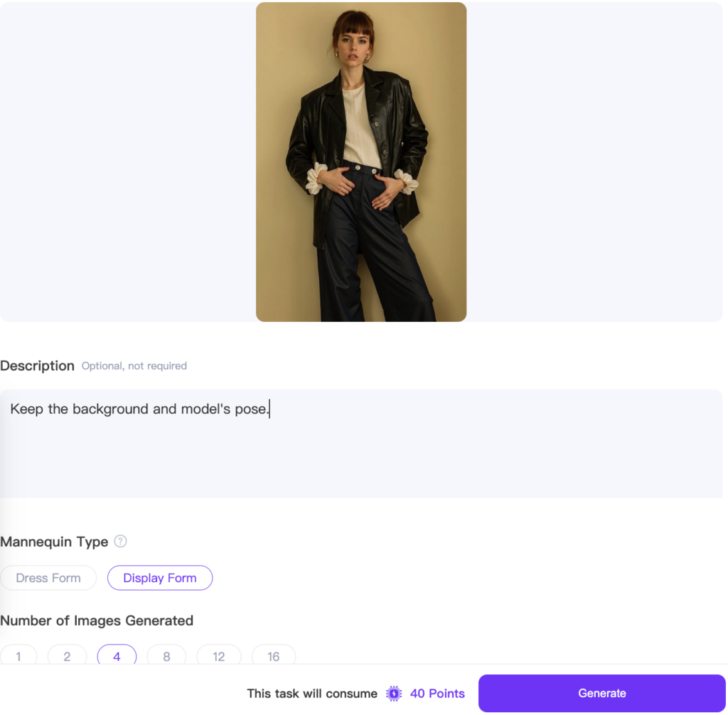Screen dimensions: 728x715
Task: Click the 40 Points cost link
Action: [x=437, y=694]
